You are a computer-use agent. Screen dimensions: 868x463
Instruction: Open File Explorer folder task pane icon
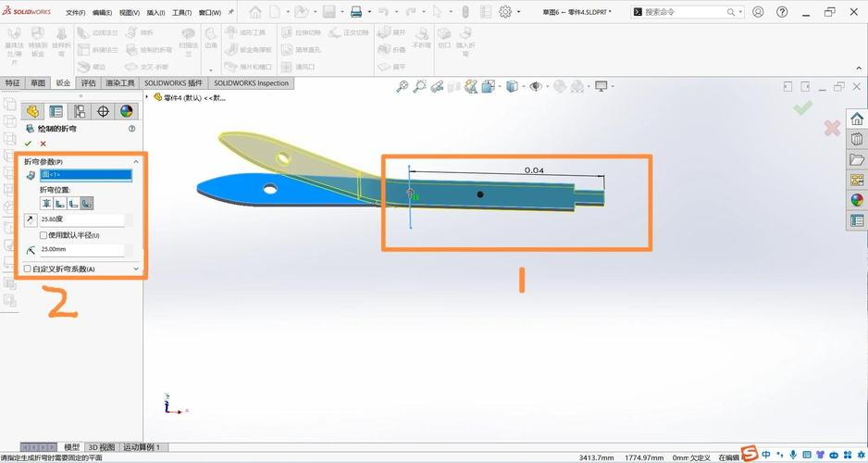pos(857,159)
